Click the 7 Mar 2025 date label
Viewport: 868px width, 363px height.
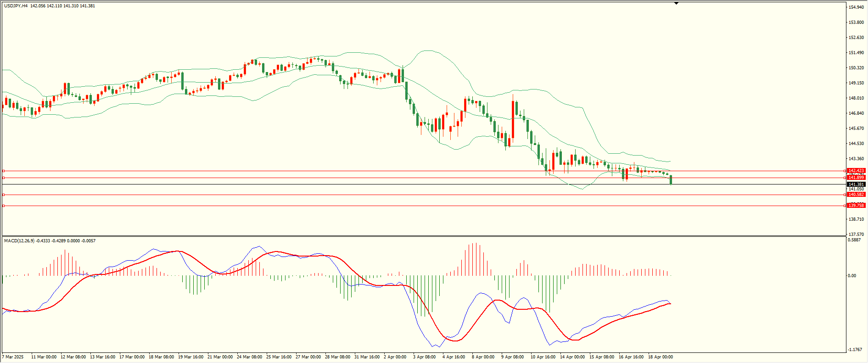point(13,357)
